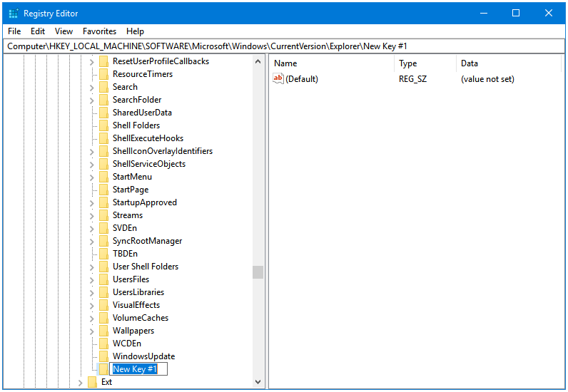Open the View menu

click(64, 31)
